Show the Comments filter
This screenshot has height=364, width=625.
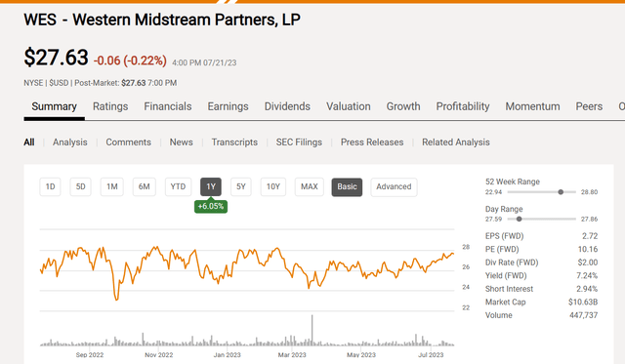click(128, 142)
